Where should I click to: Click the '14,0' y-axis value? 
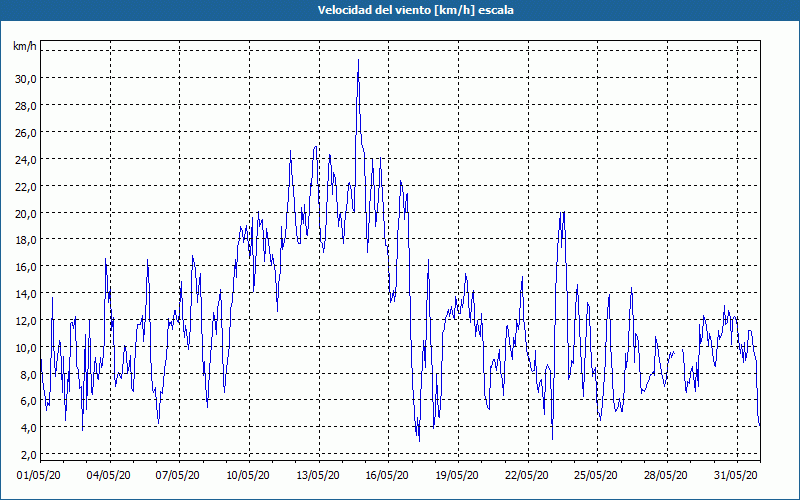tap(26, 293)
